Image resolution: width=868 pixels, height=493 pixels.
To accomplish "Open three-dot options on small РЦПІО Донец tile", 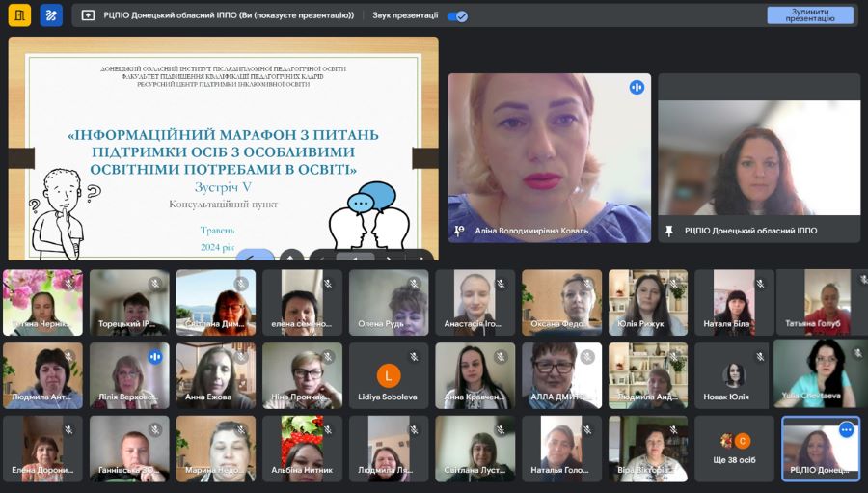I will 846,429.
